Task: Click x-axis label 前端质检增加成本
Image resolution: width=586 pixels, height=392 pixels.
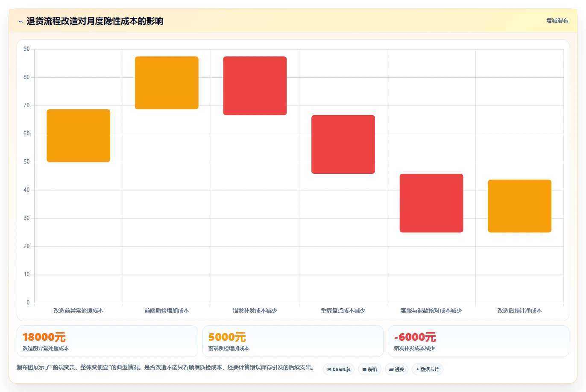Action: click(167, 311)
